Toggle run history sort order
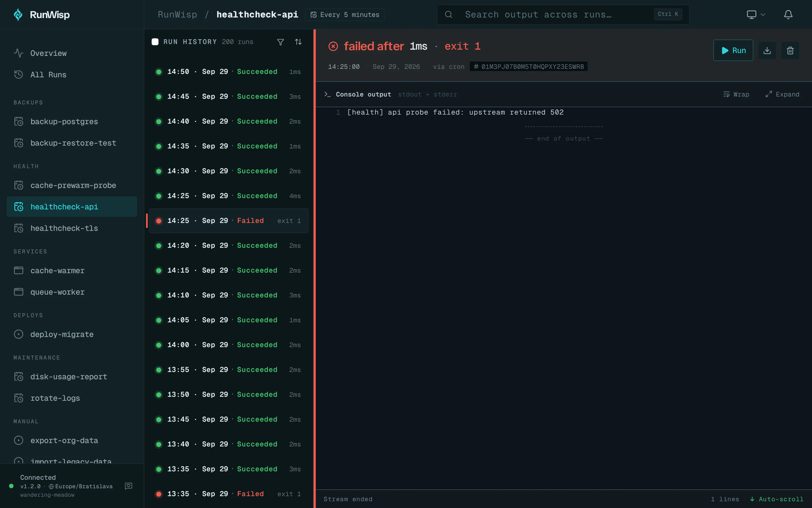 click(x=298, y=42)
